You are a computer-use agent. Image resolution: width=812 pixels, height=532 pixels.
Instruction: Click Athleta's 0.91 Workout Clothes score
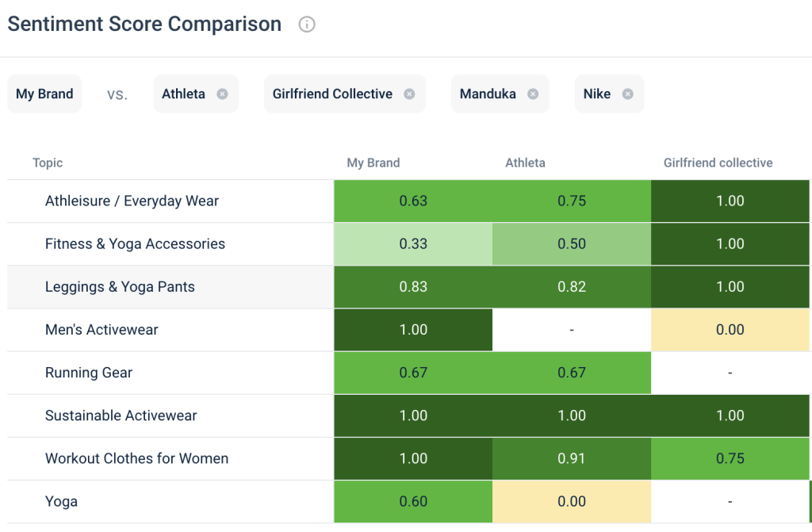pos(571,458)
